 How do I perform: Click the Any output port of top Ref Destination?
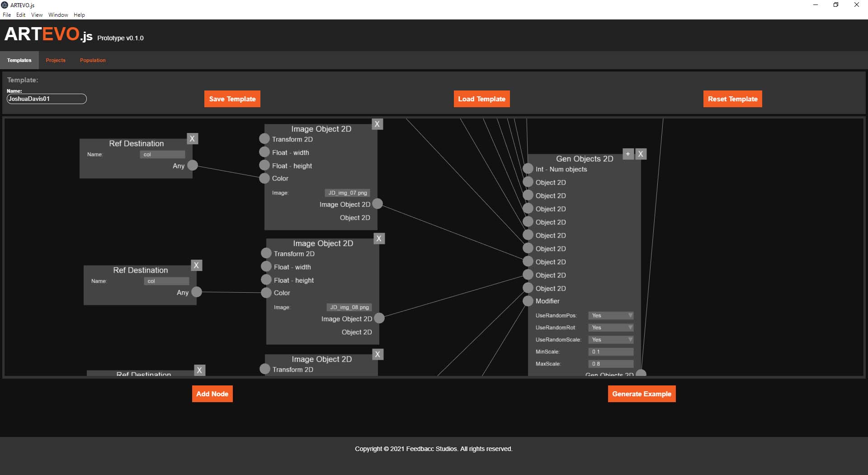[193, 166]
